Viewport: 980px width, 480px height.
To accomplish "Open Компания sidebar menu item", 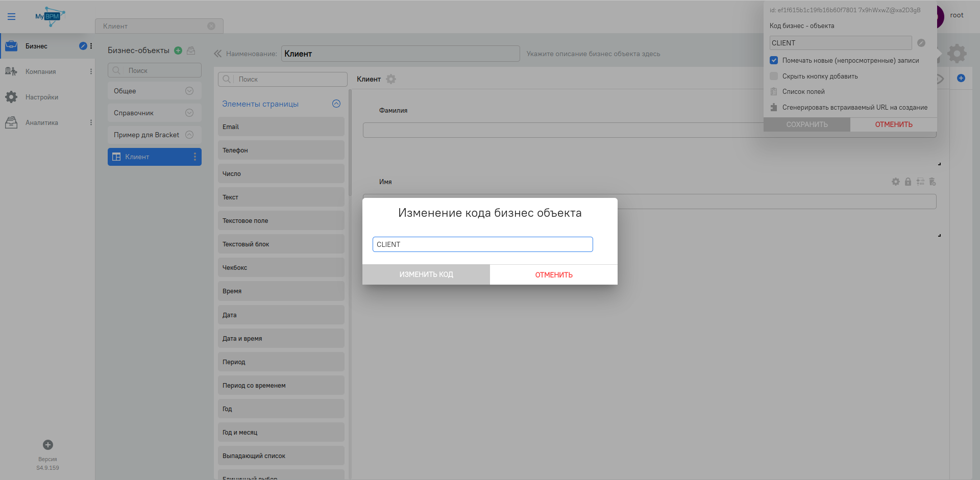I will point(41,71).
